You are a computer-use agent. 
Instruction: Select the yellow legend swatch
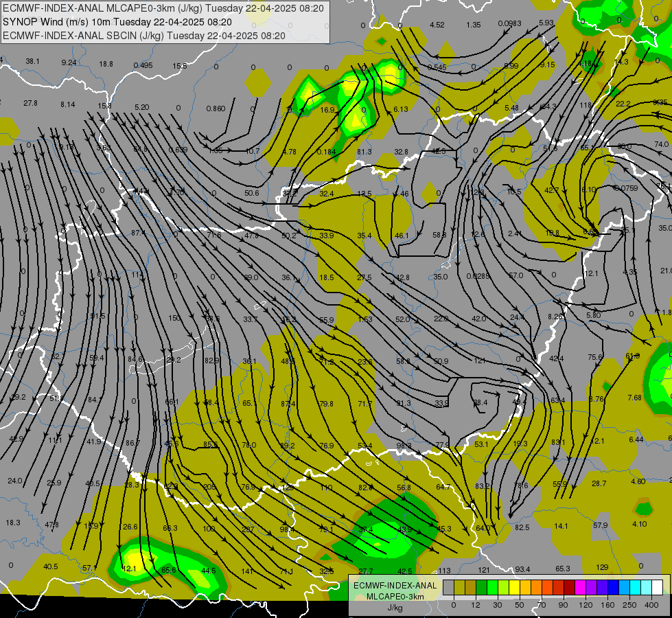tap(514, 587)
